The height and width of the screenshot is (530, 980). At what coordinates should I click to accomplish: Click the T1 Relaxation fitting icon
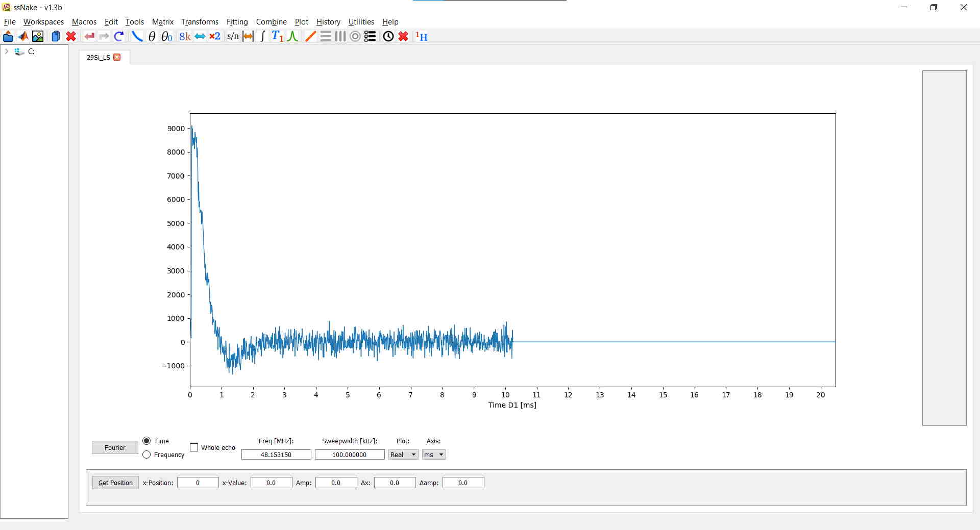pos(277,36)
